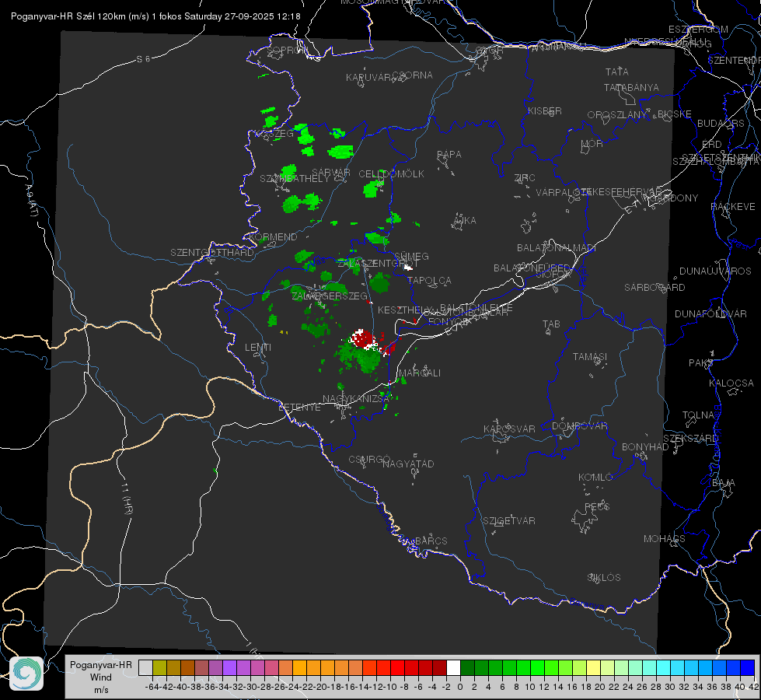Select the SIKLOS town label

tap(604, 578)
